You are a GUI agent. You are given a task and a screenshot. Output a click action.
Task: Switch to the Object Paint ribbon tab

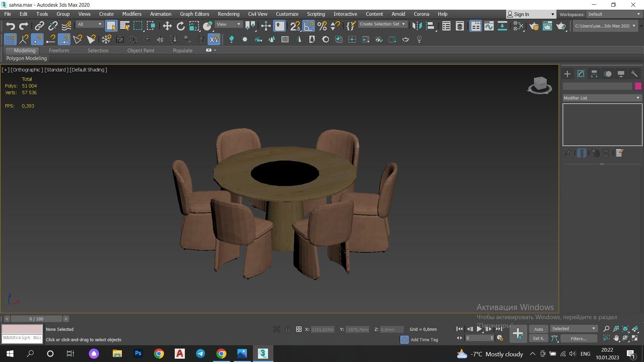click(x=141, y=51)
